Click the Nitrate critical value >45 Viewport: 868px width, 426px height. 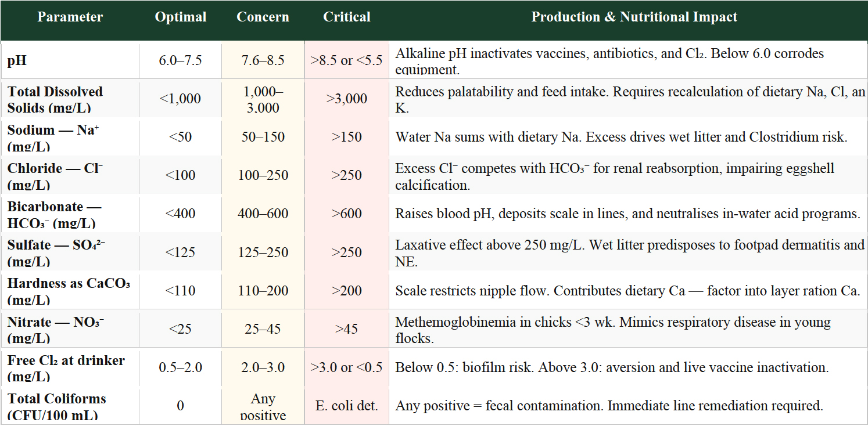point(347,329)
